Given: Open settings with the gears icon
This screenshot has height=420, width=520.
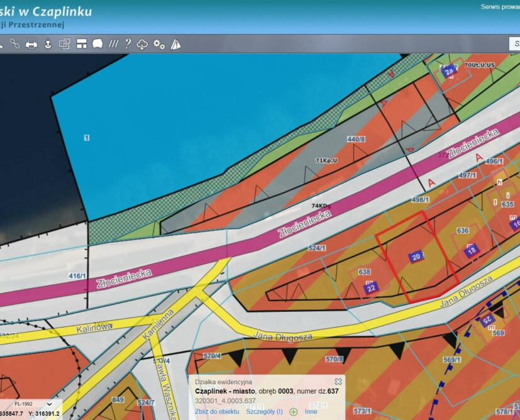Looking at the screenshot, I should click(159, 44).
